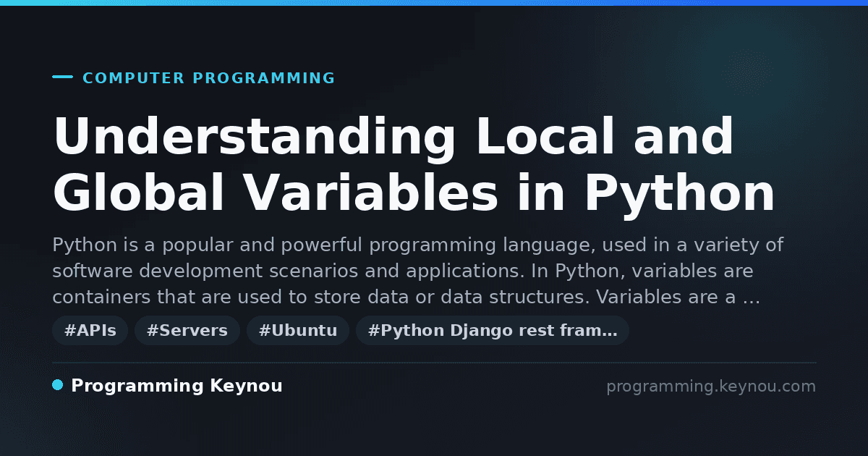
Task: Select the #Python Django rest framework tag
Action: (x=493, y=331)
